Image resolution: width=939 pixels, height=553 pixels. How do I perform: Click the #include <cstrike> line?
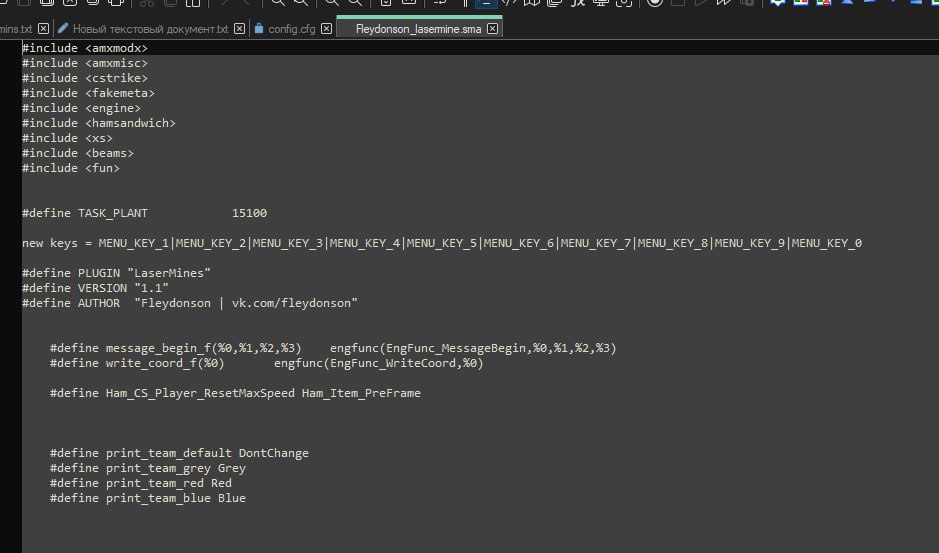(84, 78)
